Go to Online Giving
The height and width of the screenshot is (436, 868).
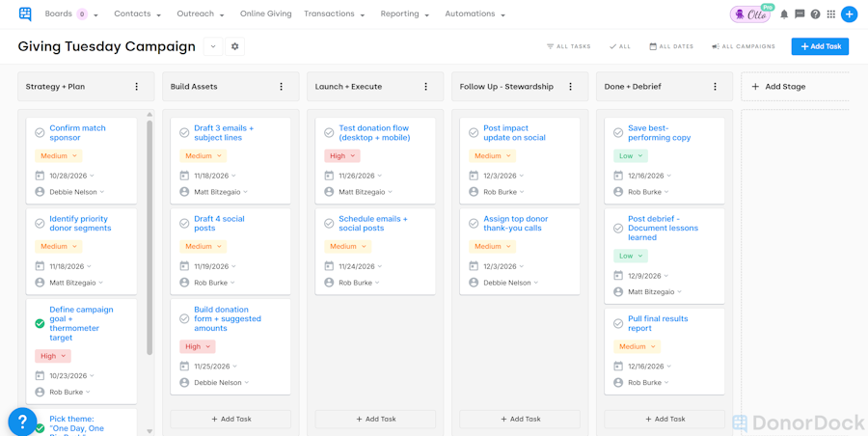[265, 14]
